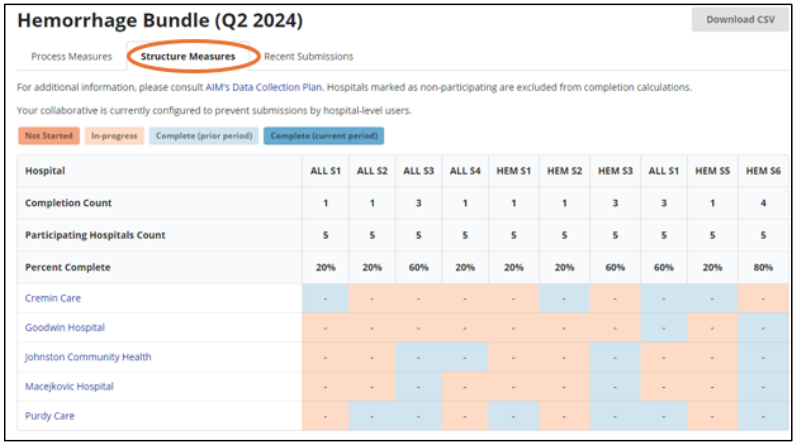Open the Recent Submissions tab

pos(308,57)
